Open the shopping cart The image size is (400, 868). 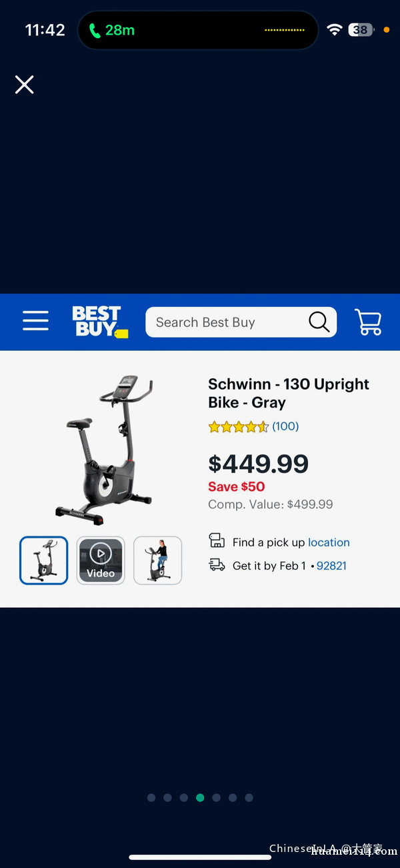[368, 322]
